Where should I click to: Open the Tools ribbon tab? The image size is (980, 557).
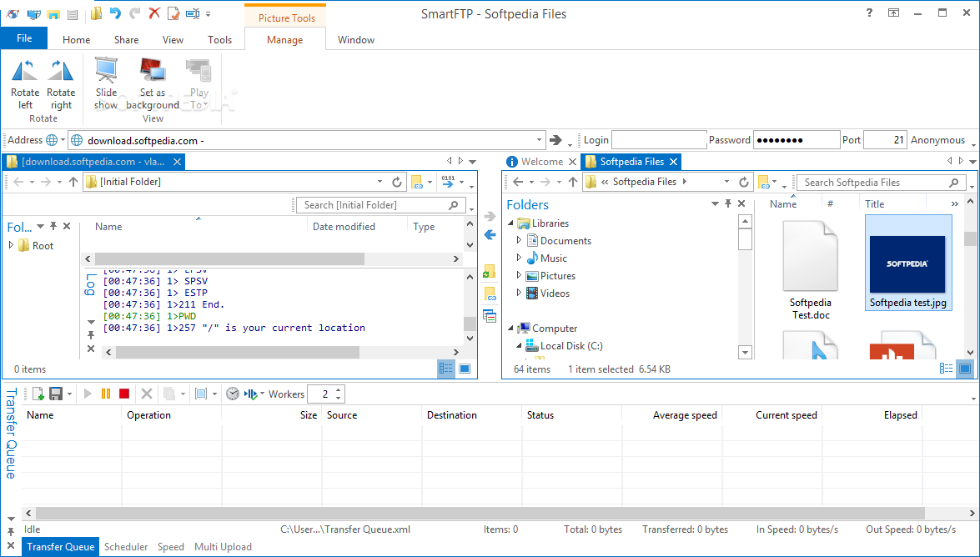point(220,39)
